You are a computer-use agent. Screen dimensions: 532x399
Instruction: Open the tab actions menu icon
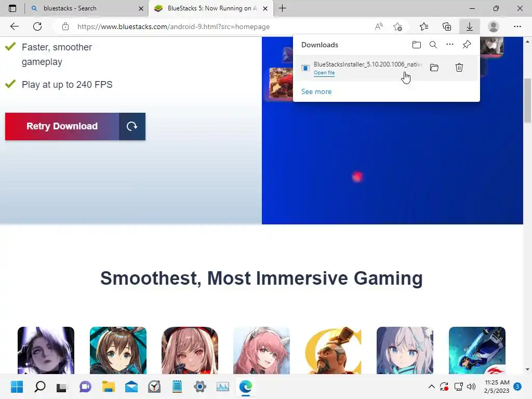(x=12, y=8)
